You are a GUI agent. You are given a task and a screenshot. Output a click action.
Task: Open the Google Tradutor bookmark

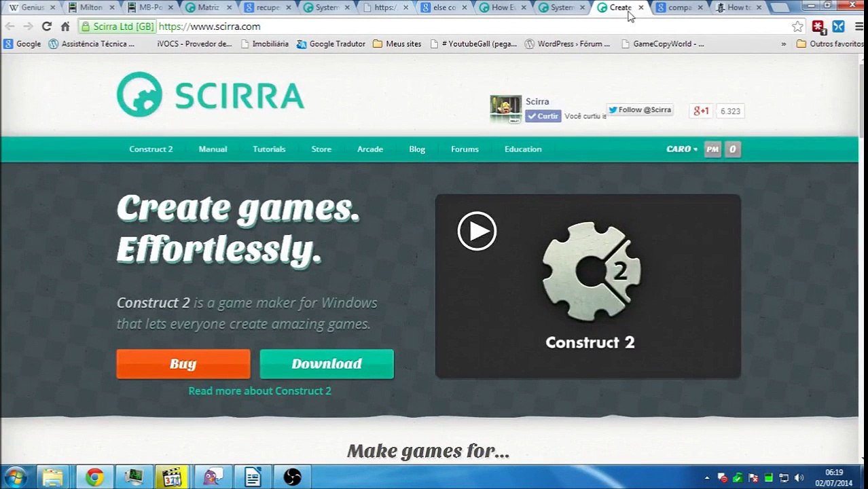(x=331, y=43)
